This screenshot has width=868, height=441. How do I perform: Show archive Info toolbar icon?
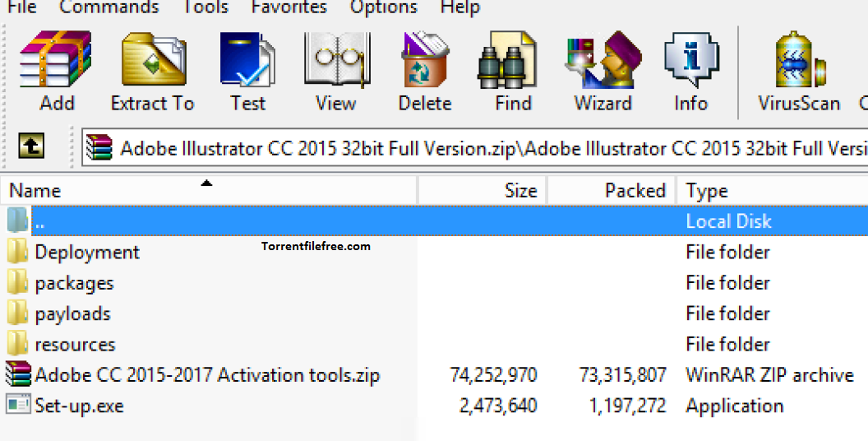pos(691,59)
